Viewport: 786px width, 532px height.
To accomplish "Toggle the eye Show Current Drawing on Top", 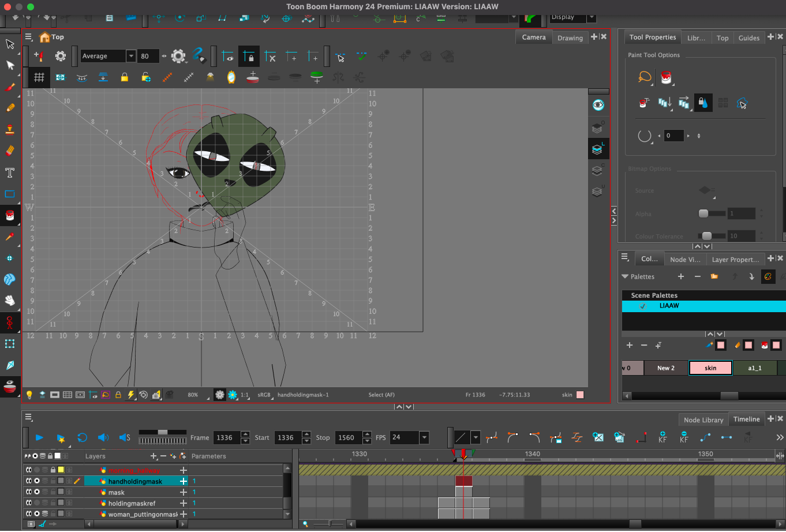I will click(598, 104).
